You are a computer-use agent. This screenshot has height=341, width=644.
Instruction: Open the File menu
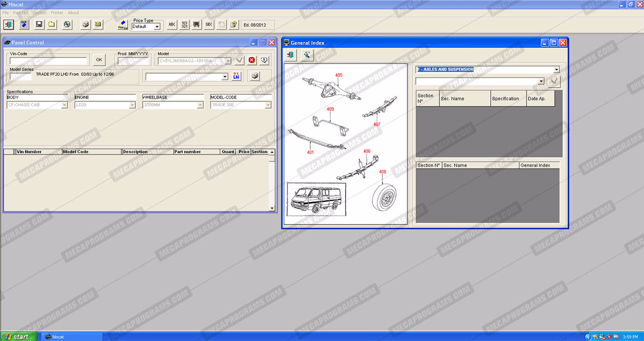click(6, 13)
